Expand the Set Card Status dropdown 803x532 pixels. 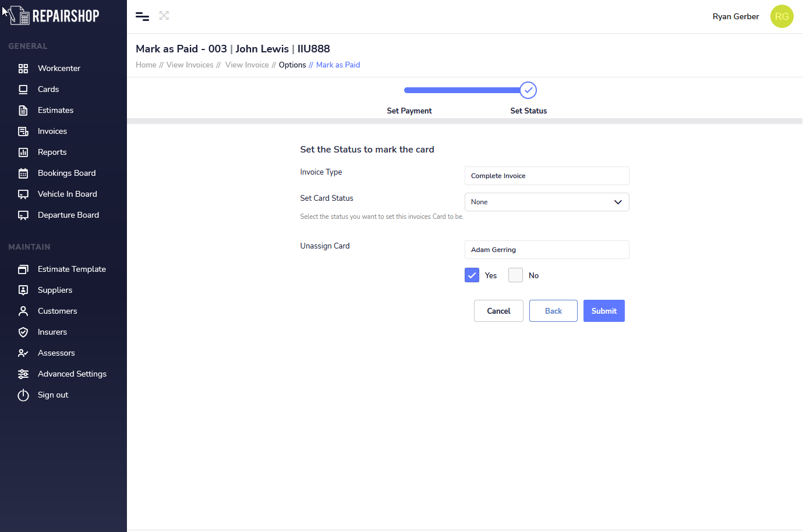click(x=546, y=202)
